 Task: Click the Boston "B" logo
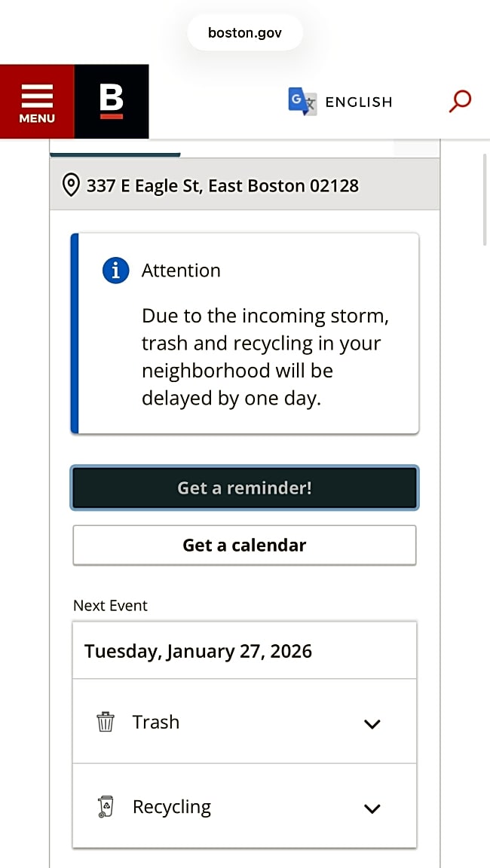pos(112,102)
